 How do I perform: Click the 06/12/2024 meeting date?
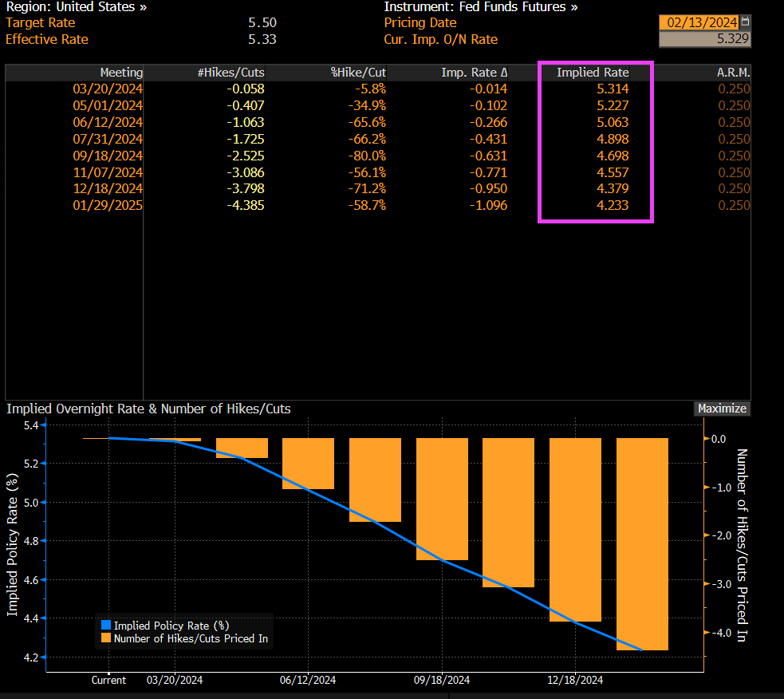[108, 122]
